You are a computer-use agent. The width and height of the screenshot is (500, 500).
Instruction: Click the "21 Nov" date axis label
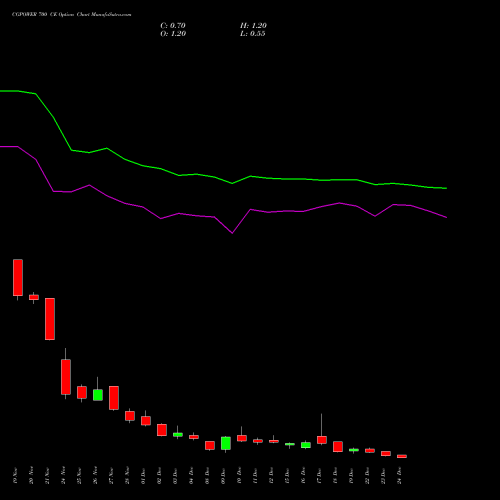click(x=47, y=476)
